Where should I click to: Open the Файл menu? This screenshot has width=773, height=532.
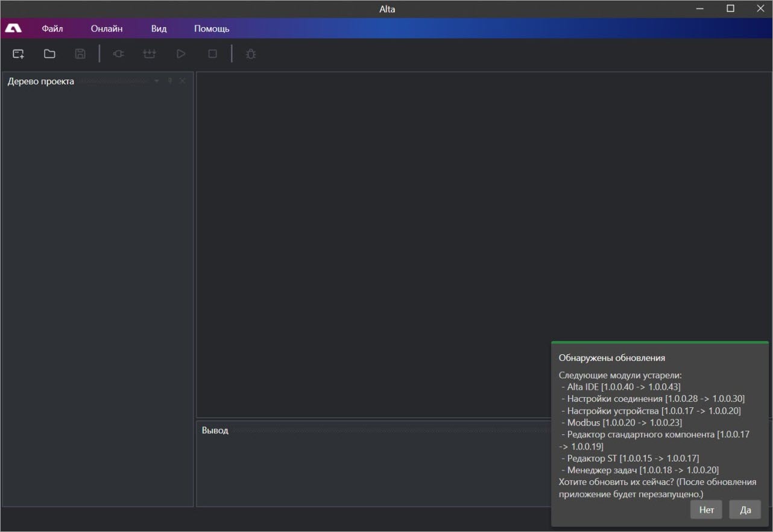52,28
